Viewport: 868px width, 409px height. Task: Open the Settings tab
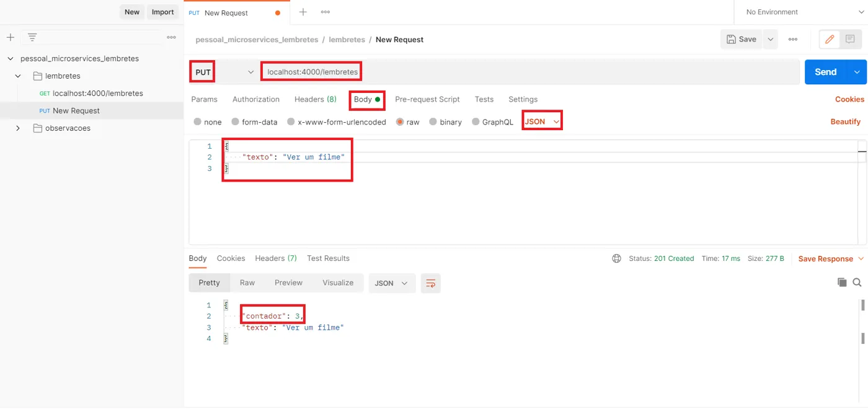click(x=523, y=99)
